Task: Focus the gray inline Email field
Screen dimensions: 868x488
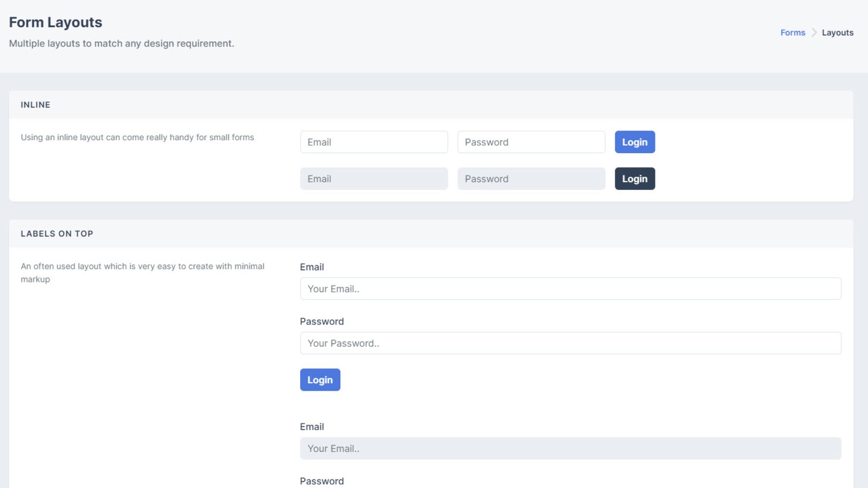Action: pyautogui.click(x=374, y=179)
